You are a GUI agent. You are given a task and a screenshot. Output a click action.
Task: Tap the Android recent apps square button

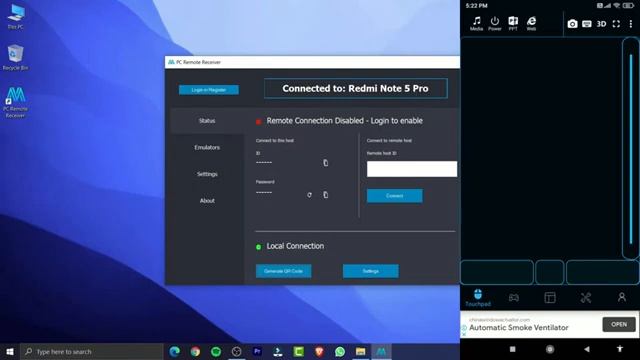(x=513, y=349)
